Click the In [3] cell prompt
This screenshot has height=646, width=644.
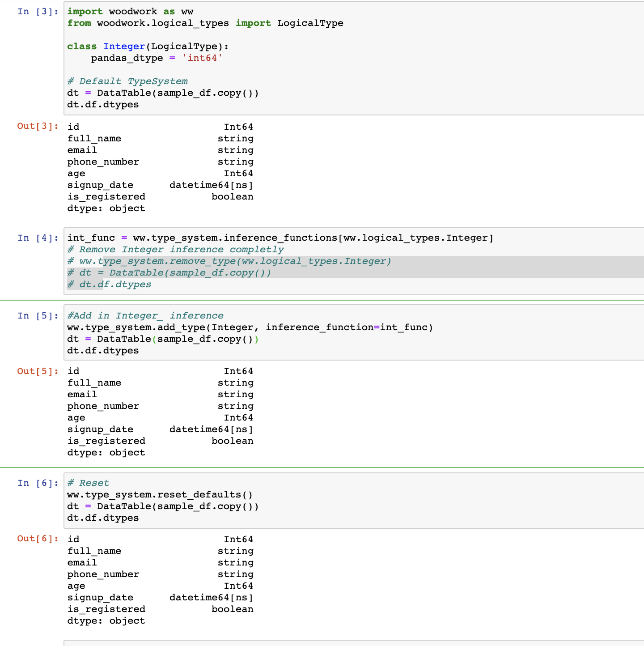click(38, 11)
